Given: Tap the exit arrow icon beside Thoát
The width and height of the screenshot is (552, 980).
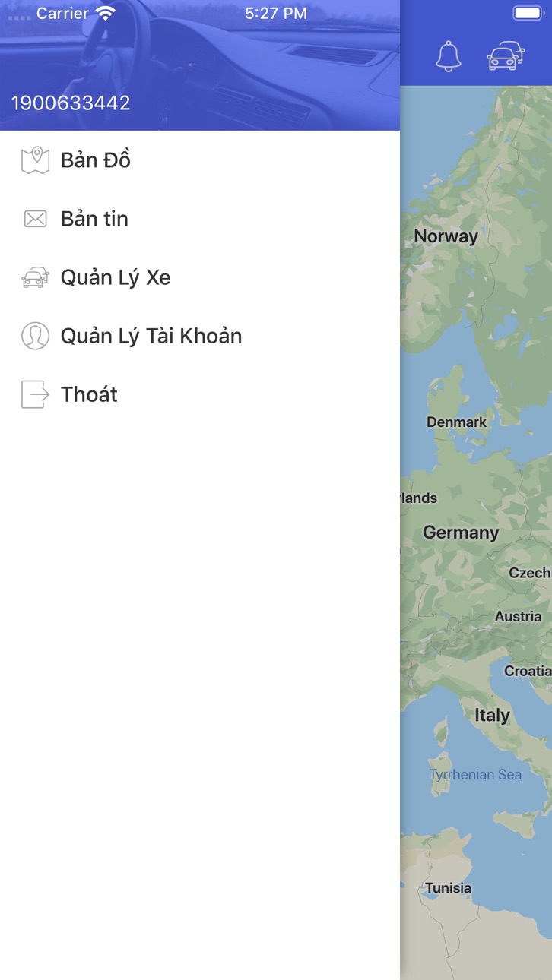Looking at the screenshot, I should click(x=35, y=394).
